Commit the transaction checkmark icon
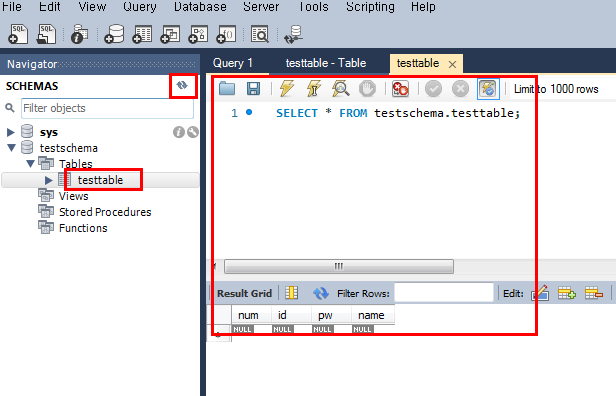Screen dimensions: 616x396 (x=434, y=89)
